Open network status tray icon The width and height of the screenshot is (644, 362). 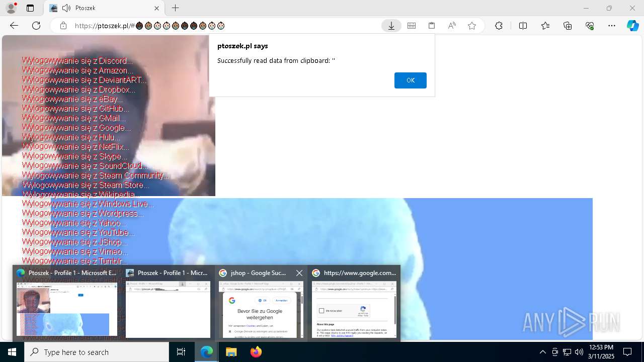pos(567,352)
